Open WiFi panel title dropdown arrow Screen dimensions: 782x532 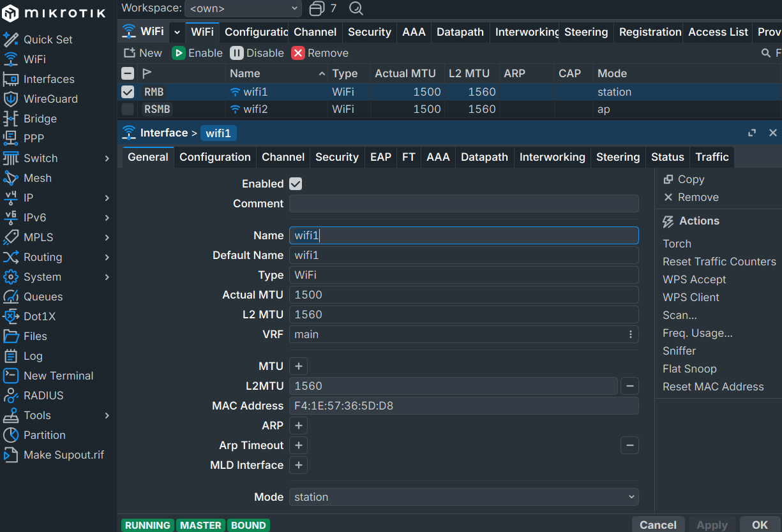pos(177,32)
